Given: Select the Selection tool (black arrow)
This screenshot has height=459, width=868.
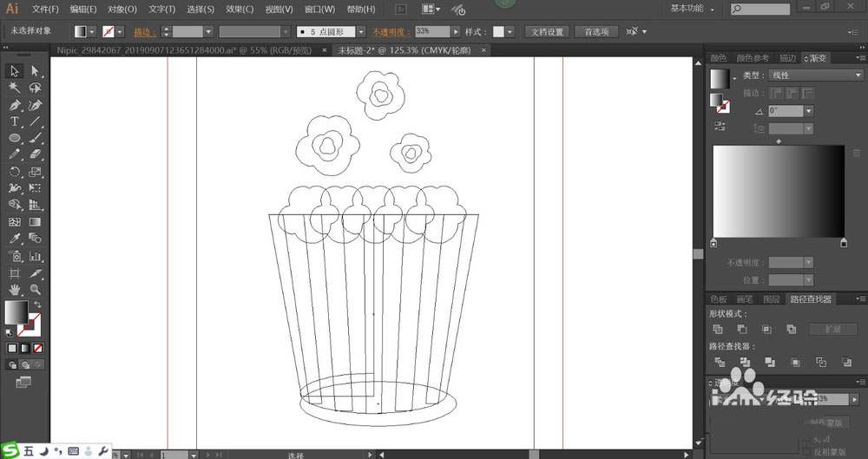Looking at the screenshot, I should coord(15,71).
